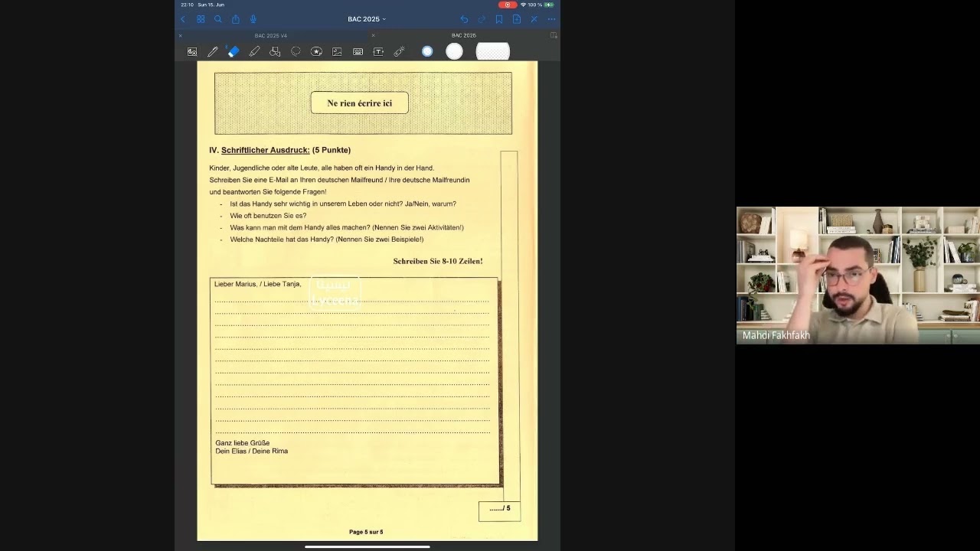This screenshot has width=980, height=551.
Task: Open the search magnifier in GoodNotes
Action: tap(218, 19)
